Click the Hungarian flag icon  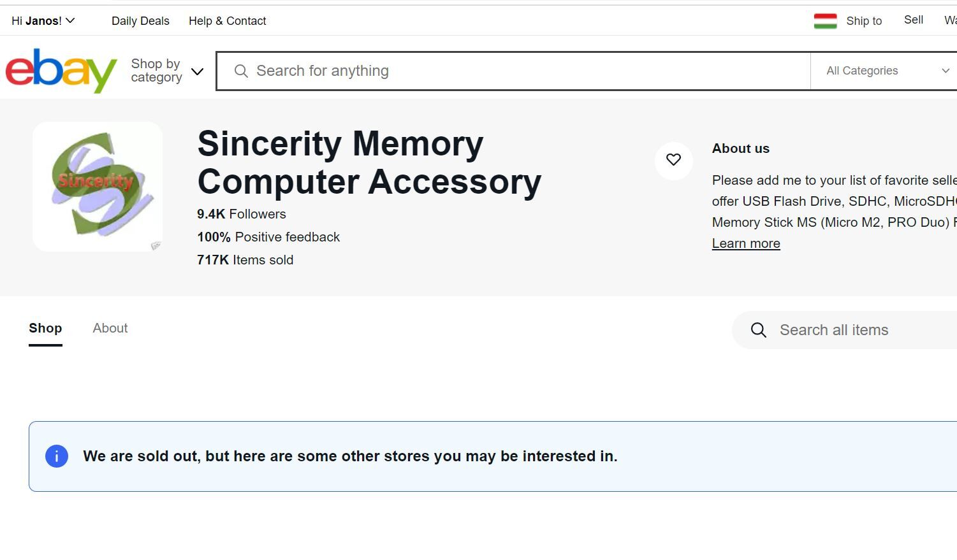pos(825,21)
